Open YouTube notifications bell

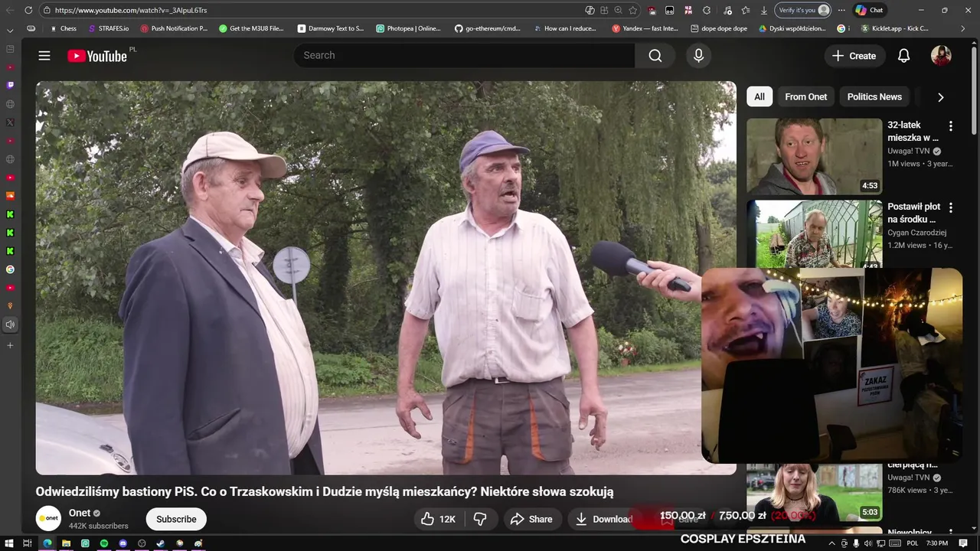(x=903, y=56)
